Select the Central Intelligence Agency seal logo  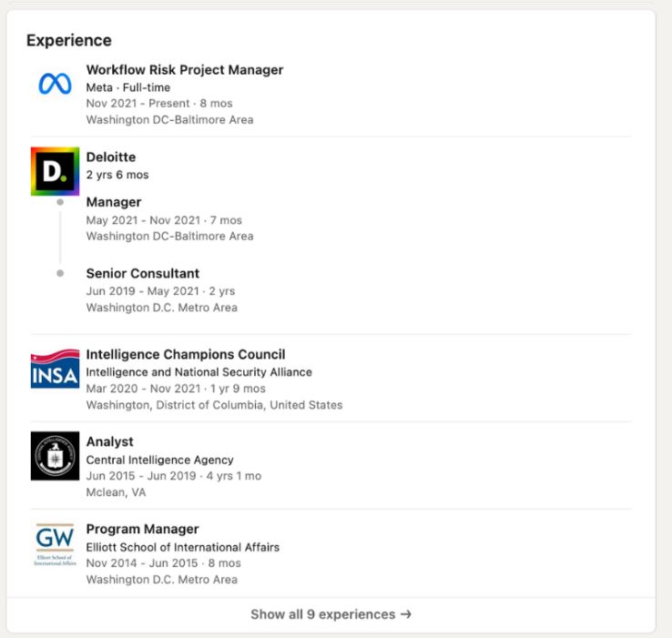(x=55, y=456)
